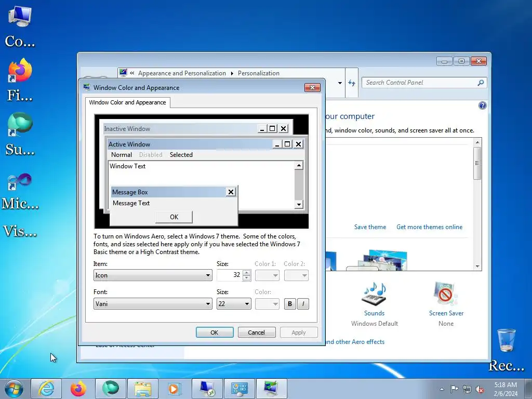Increase the item Size spinner value
Image resolution: width=532 pixels, height=399 pixels.
pyautogui.click(x=247, y=272)
